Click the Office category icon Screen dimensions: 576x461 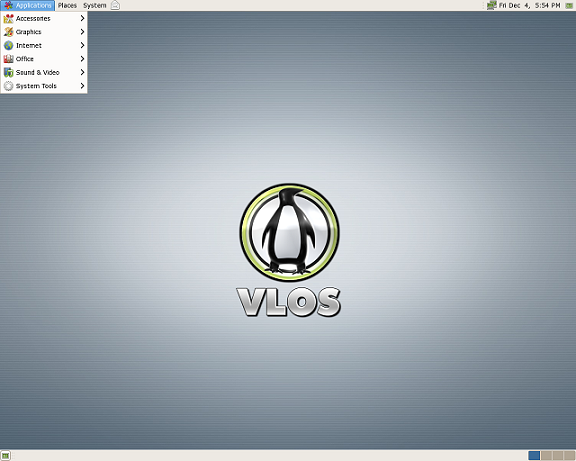click(x=8, y=59)
